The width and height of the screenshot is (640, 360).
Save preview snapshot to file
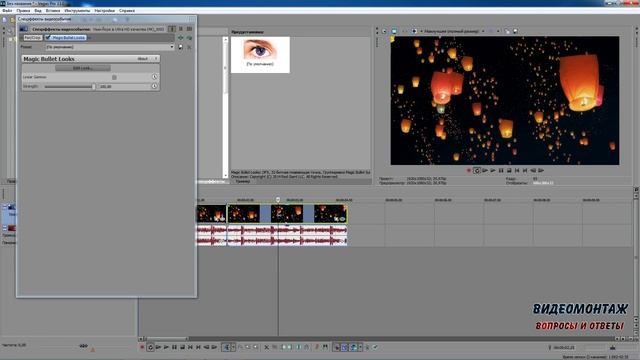(516, 31)
